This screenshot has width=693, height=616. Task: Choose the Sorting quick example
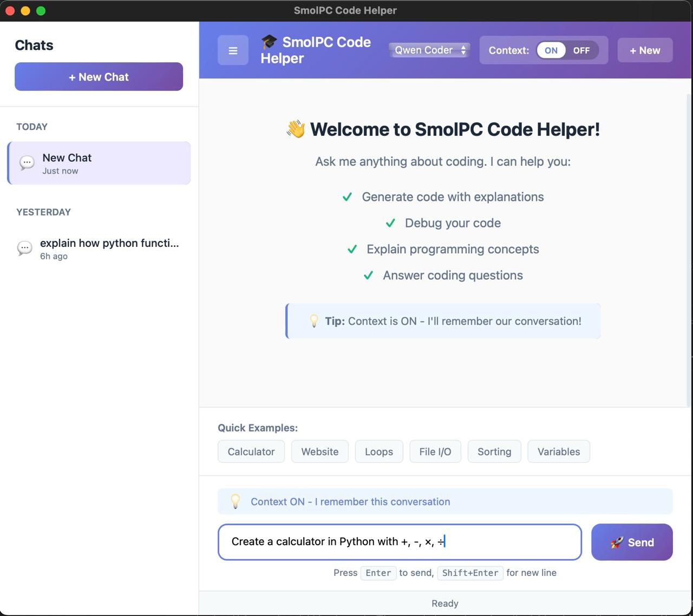[x=494, y=451]
